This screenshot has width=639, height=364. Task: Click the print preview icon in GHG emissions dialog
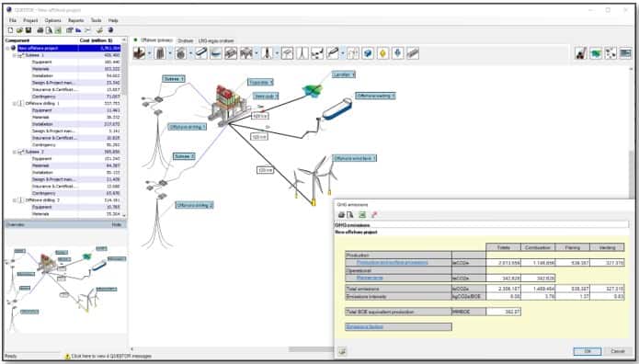point(350,215)
